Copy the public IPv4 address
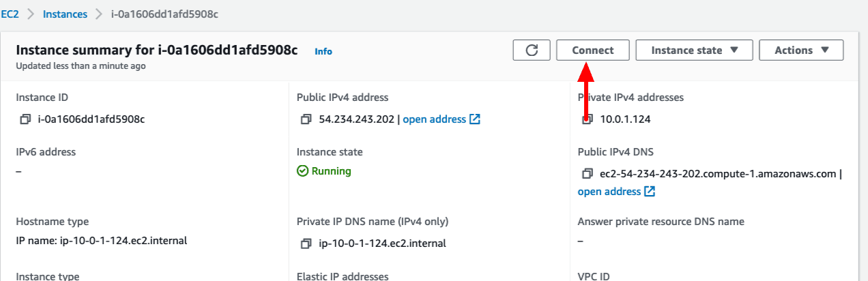 coord(306,119)
